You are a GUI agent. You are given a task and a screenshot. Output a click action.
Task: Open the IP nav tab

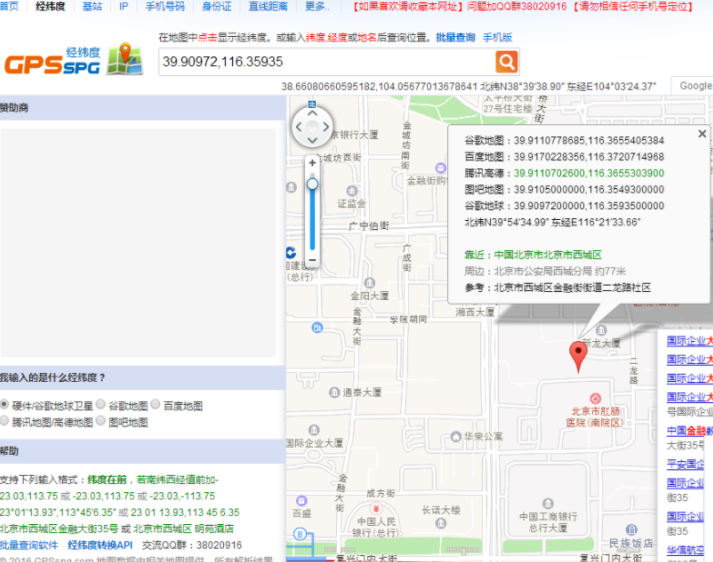point(124,6)
